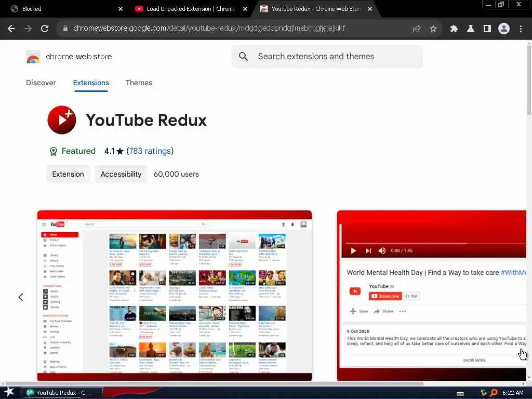Open the video player screenshot thumbnail

tap(432, 296)
